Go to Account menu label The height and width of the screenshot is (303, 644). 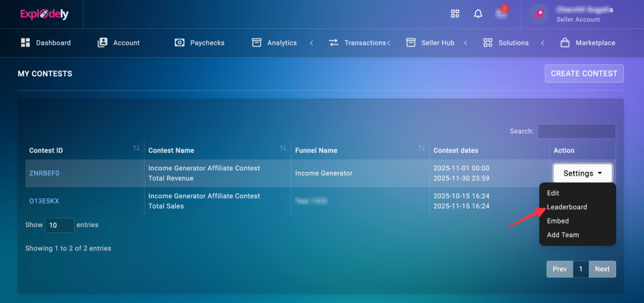(x=126, y=43)
